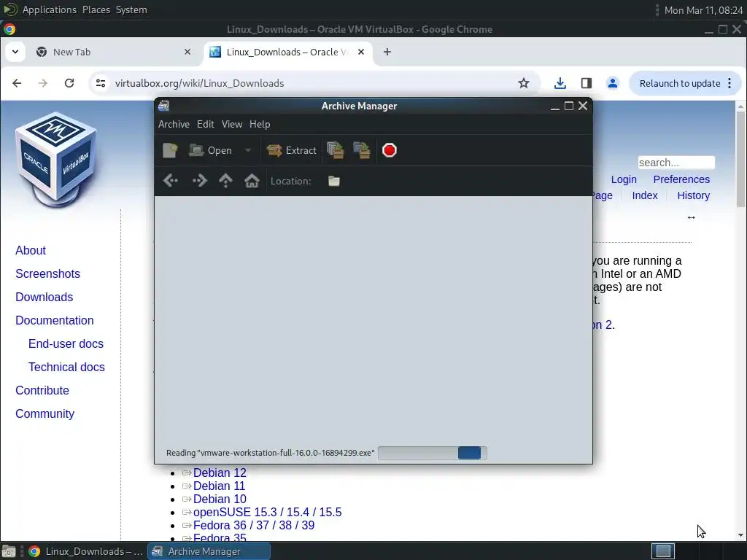Click Chrome back navigation arrow

pyautogui.click(x=18, y=83)
